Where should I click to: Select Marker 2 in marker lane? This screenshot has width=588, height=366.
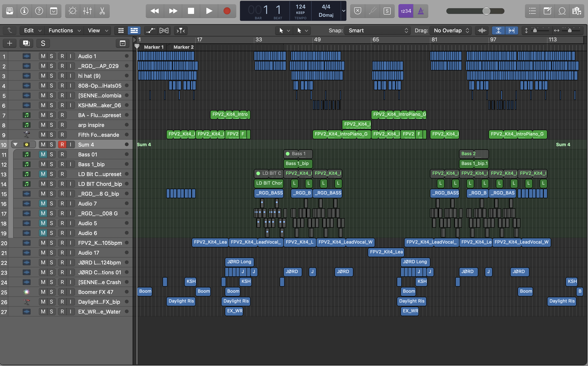[183, 47]
